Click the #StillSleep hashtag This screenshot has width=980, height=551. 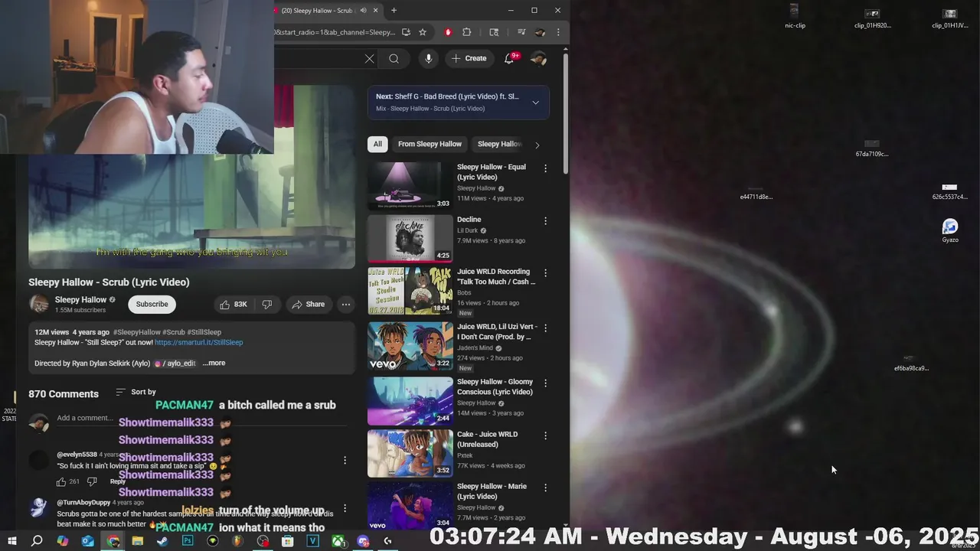204,332
